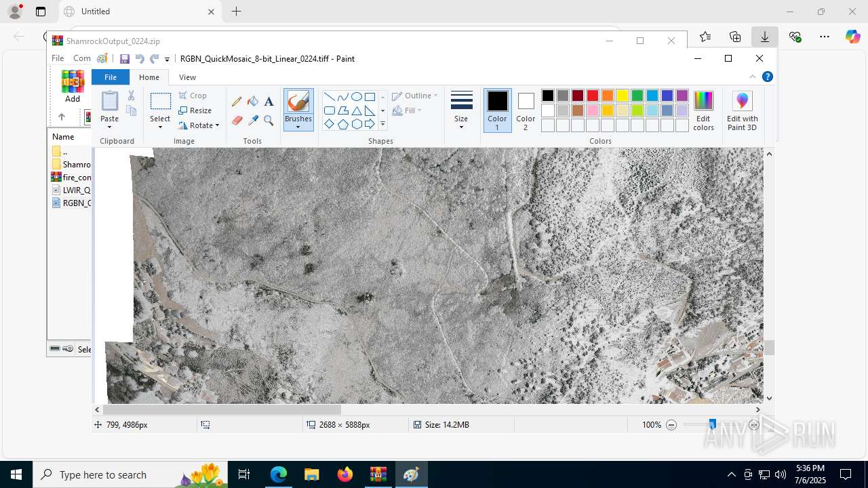Select the Pencil tool
Image resolution: width=868 pixels, height=488 pixels.
click(x=237, y=102)
